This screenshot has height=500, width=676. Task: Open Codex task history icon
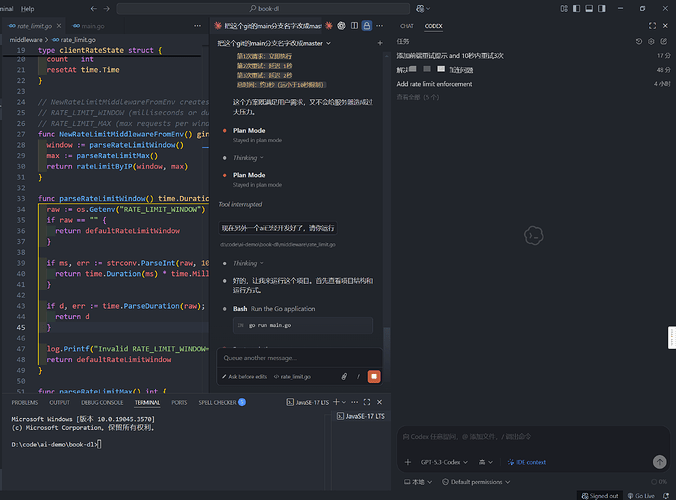(639, 41)
